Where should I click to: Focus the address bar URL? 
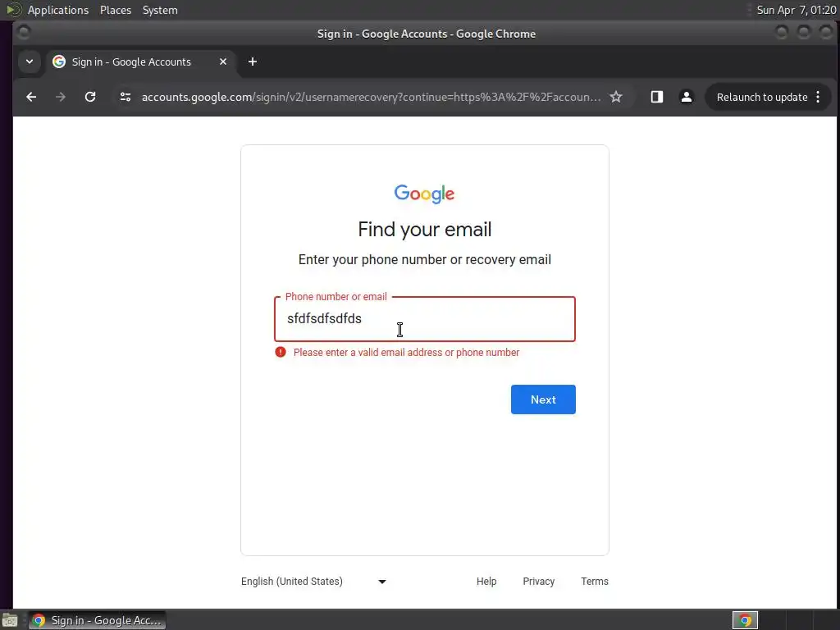(371, 97)
